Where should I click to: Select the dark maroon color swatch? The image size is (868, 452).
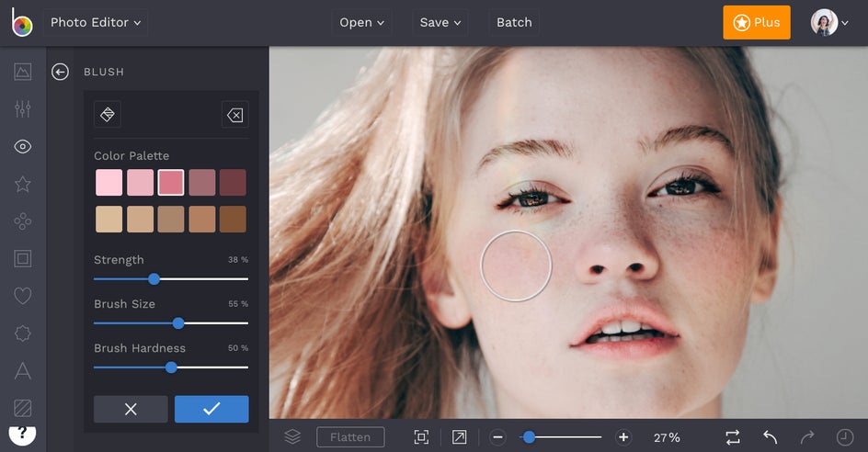coord(233,183)
